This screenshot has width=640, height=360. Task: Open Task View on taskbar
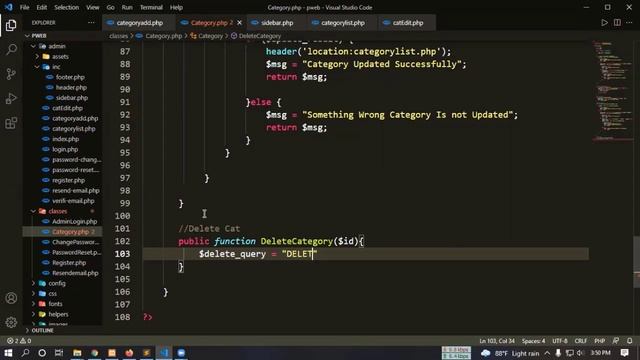point(59,353)
